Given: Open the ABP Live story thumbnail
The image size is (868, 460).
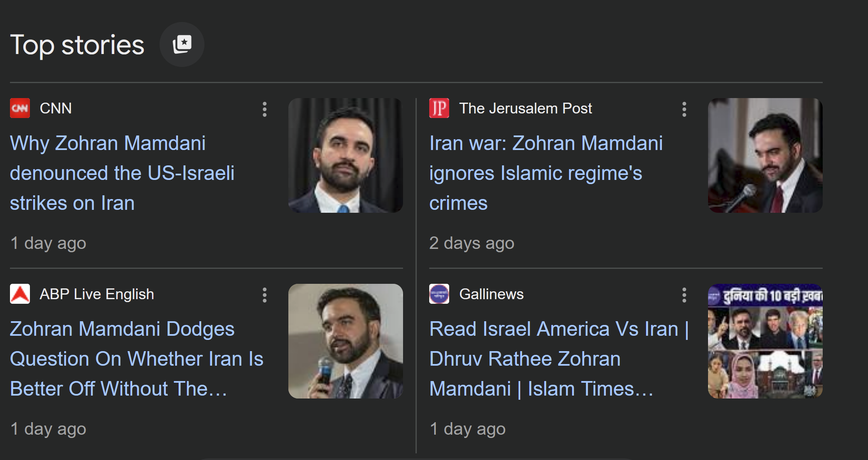Looking at the screenshot, I should (345, 341).
